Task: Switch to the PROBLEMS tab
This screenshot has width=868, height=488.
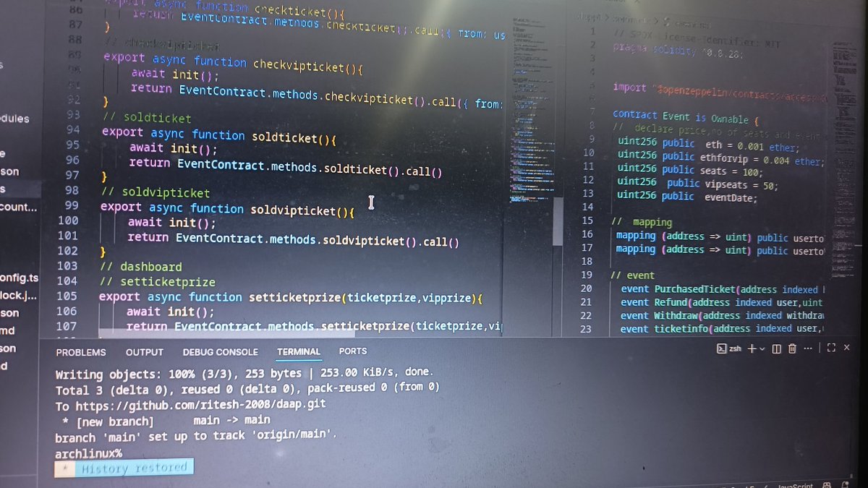Action: (x=81, y=353)
